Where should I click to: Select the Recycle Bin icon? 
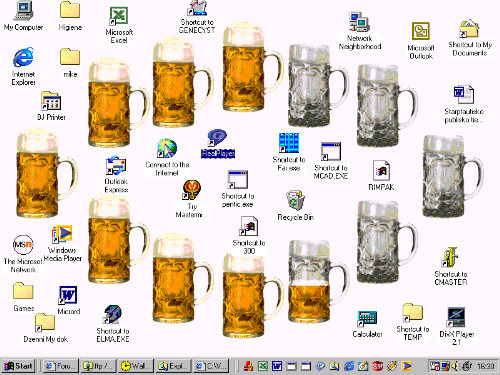click(x=295, y=205)
